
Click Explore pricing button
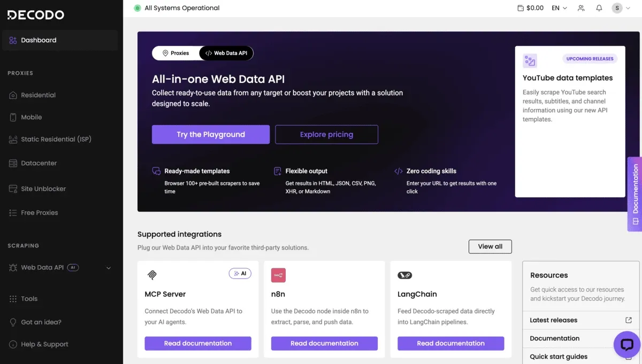[x=326, y=135]
